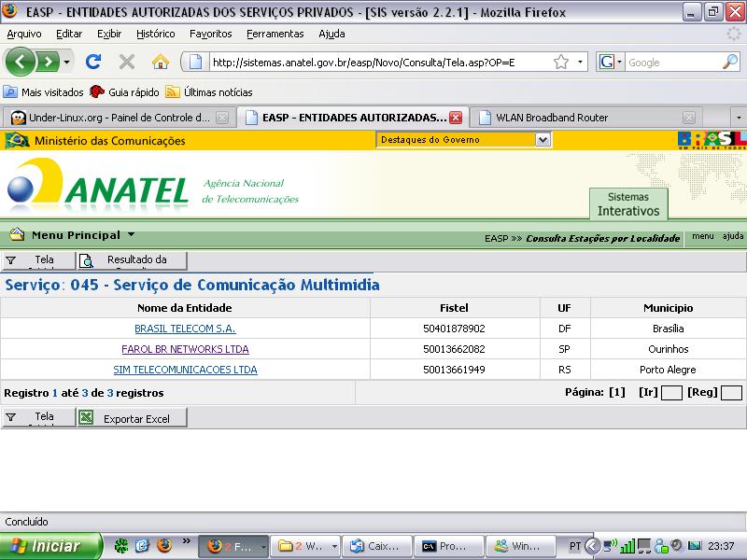Click the menu link at top right
The image size is (747, 560).
click(703, 236)
